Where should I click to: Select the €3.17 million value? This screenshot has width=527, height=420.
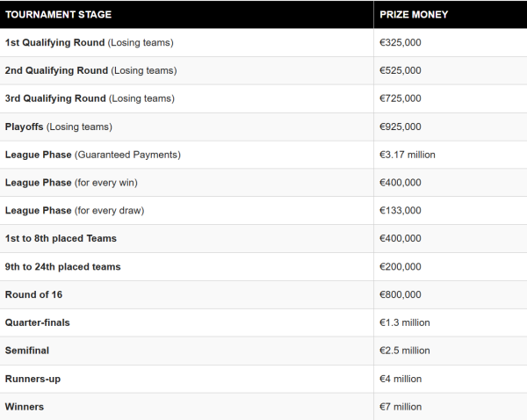pos(408,155)
